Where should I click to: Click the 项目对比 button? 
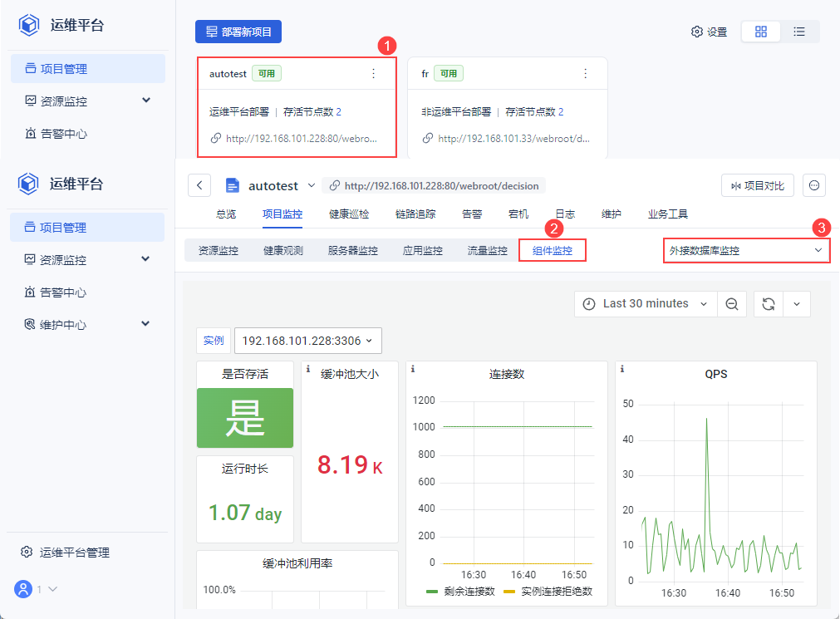(x=758, y=185)
